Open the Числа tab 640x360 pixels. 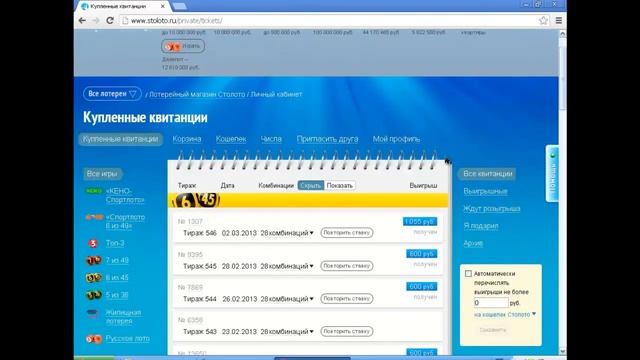tap(271, 139)
